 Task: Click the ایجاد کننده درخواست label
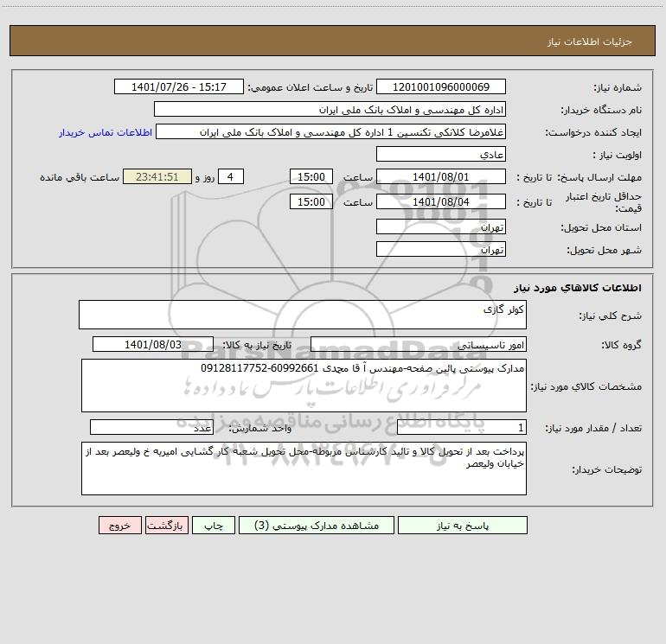pyautogui.click(x=593, y=132)
